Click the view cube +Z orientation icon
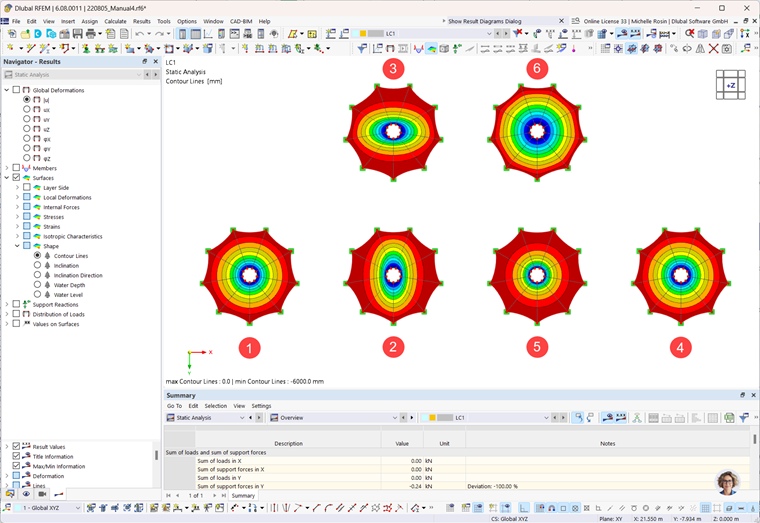The width and height of the screenshot is (760, 523). (730, 85)
